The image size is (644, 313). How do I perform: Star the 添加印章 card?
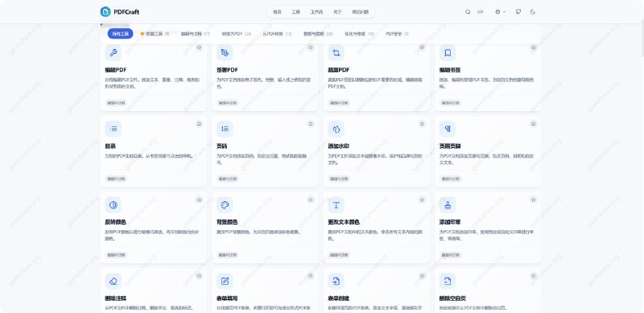coord(534,200)
